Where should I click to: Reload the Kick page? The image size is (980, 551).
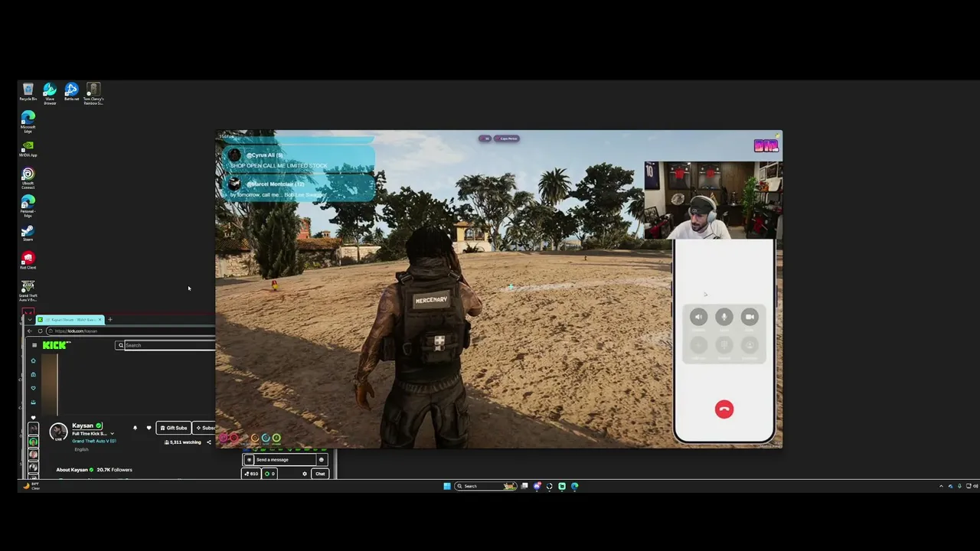pos(40,331)
